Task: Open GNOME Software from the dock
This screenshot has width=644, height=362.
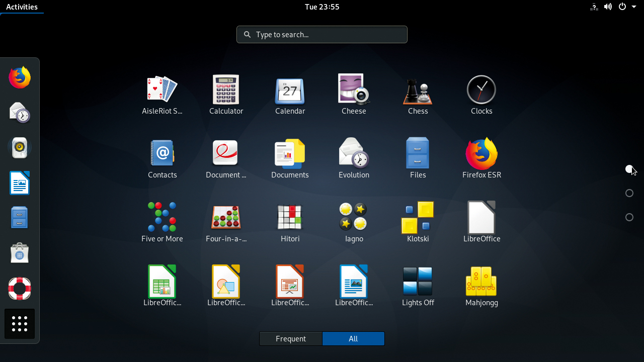Action: coord(19,253)
